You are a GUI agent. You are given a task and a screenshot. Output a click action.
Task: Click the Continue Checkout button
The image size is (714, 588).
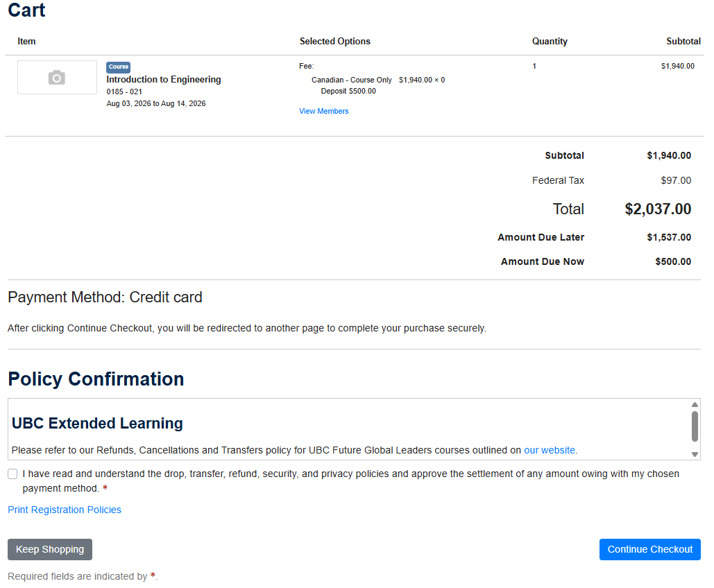pos(649,549)
